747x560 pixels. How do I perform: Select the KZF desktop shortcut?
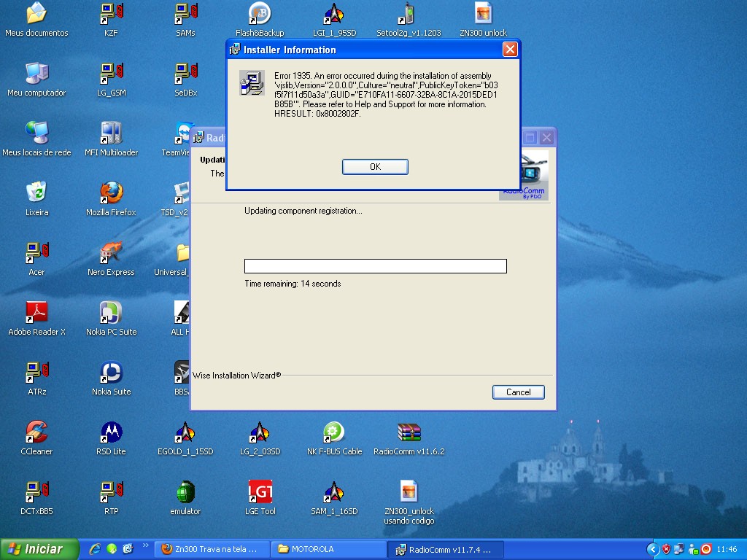tap(111, 19)
